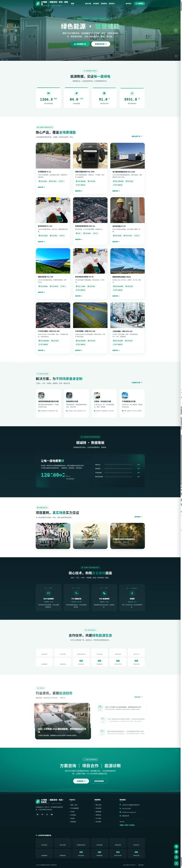The image size is (182, 868).
Task: Click the green 方案咨询 header button
Action: click(x=139, y=3)
